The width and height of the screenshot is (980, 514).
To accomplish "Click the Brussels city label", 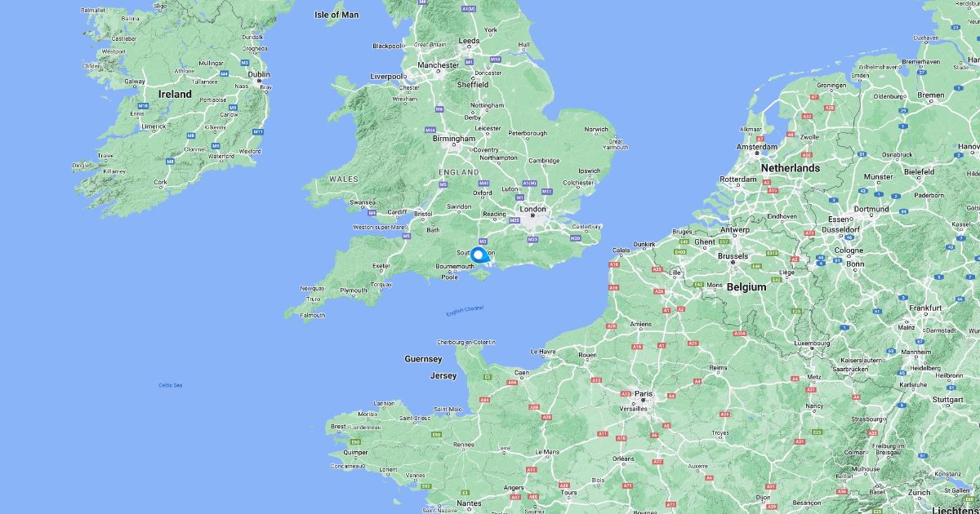I will click(733, 255).
